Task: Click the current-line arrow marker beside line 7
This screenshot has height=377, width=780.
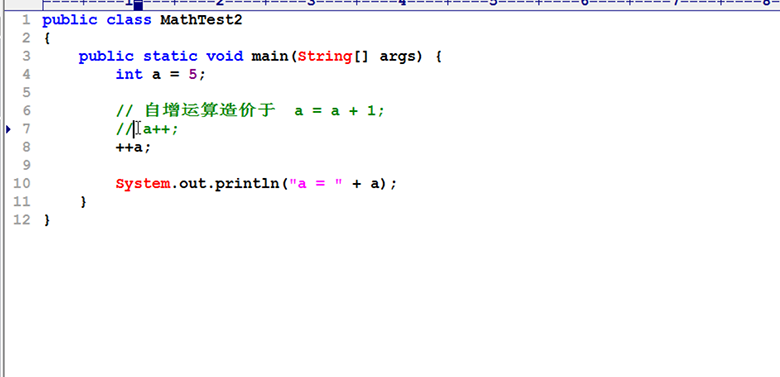Action: (8, 129)
